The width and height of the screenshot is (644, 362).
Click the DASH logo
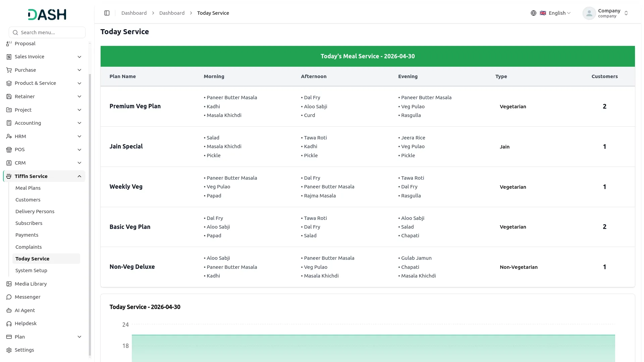click(x=47, y=14)
